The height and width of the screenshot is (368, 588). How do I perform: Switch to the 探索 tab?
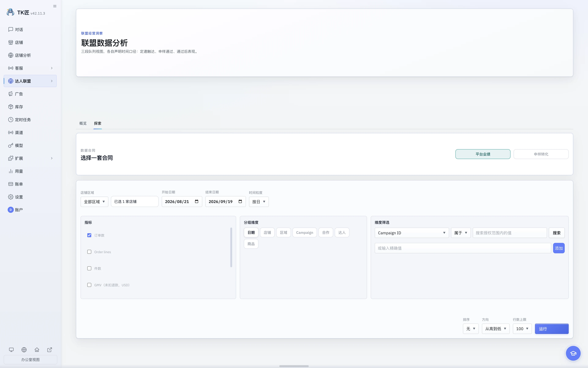pyautogui.click(x=98, y=123)
